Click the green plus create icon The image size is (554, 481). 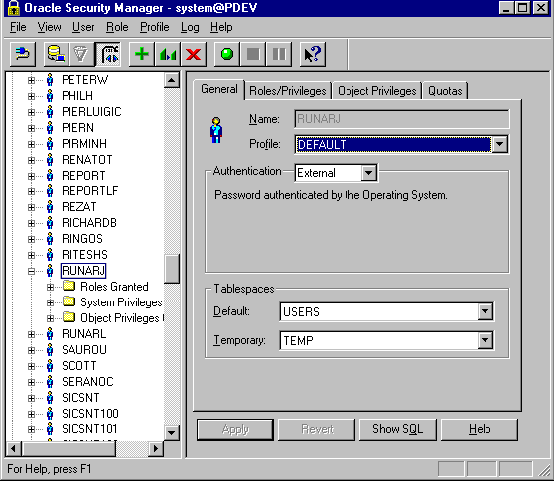(x=142, y=54)
